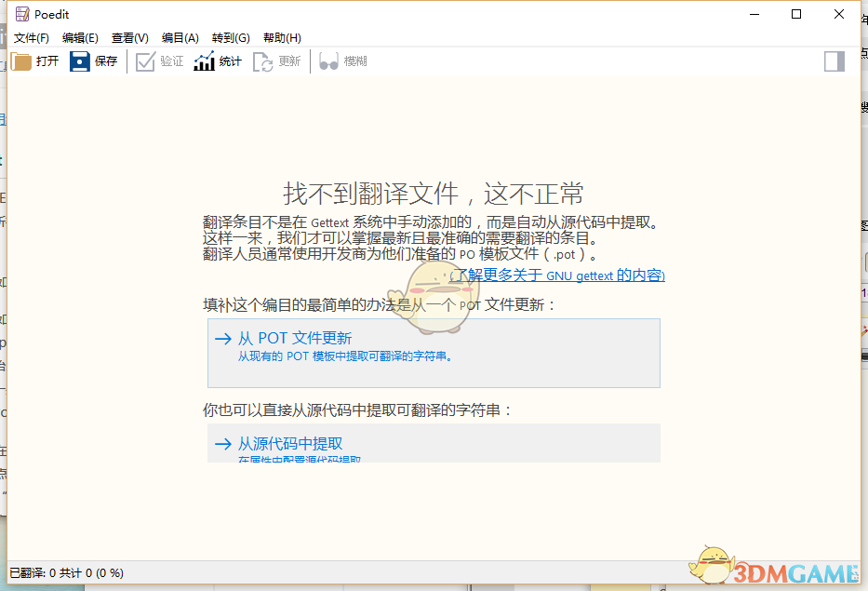Click the 了解更多关于 GNU gettext link
The height and width of the screenshot is (591, 868).
pyautogui.click(x=556, y=275)
